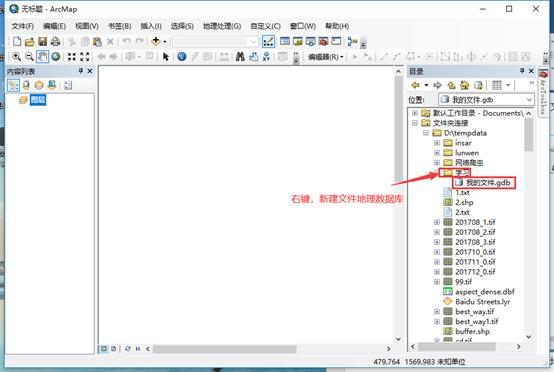
Task: Open the 书签(B) menu
Action: 119,26
